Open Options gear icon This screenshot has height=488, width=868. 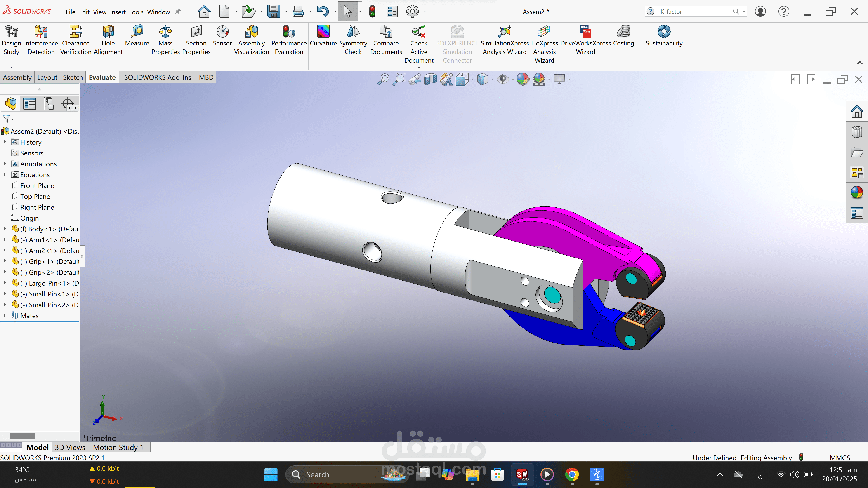[412, 12]
